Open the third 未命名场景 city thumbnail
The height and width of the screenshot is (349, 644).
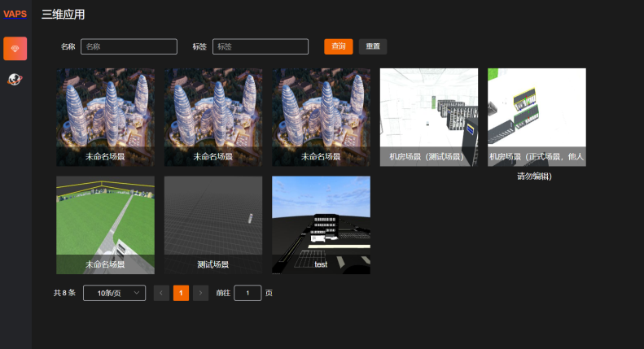321,116
